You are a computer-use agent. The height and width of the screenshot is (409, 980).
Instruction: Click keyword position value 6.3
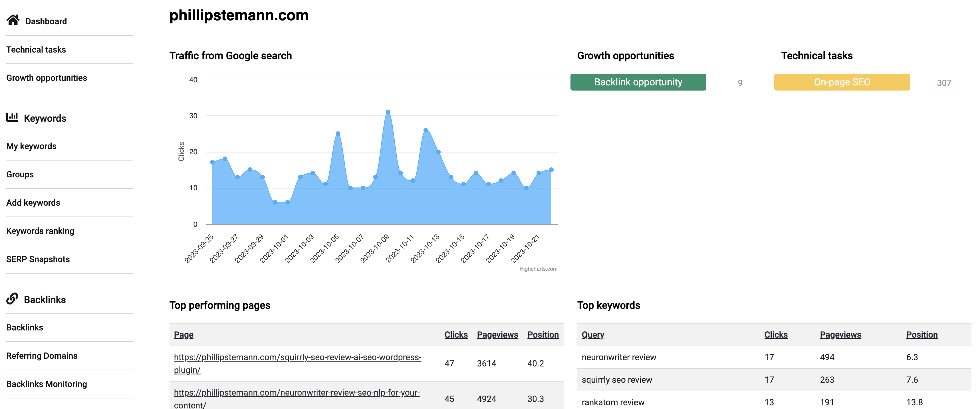(912, 357)
